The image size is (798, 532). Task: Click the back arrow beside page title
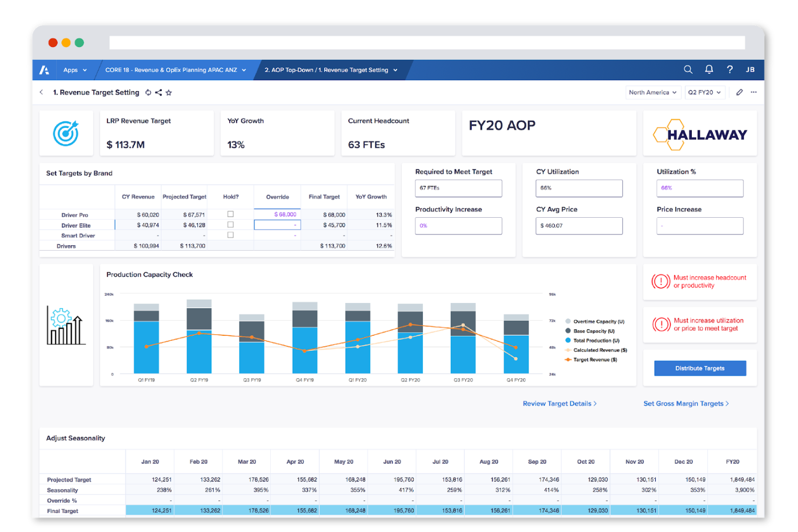click(42, 92)
